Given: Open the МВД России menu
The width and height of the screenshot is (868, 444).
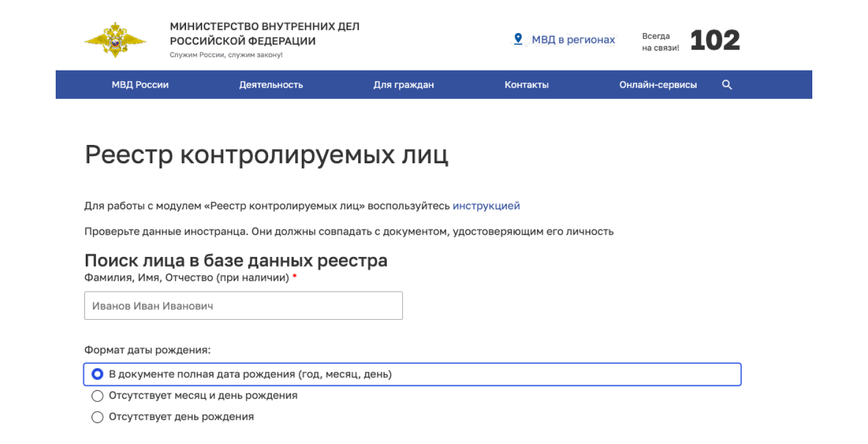Looking at the screenshot, I should pyautogui.click(x=140, y=85).
